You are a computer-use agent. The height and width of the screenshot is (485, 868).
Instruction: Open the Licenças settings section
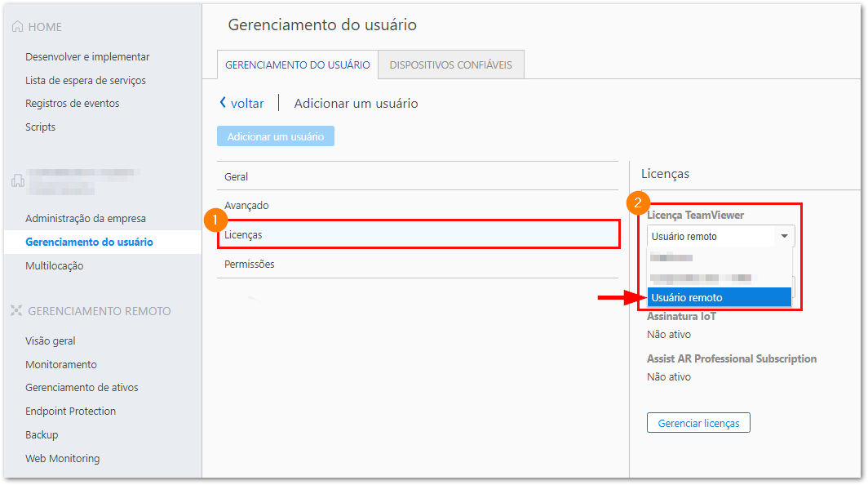pos(418,234)
